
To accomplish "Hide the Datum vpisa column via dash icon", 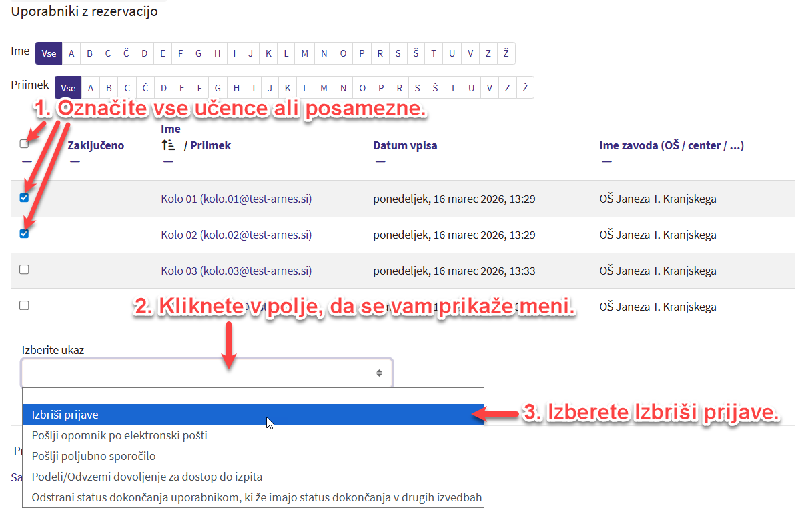I will [x=380, y=161].
